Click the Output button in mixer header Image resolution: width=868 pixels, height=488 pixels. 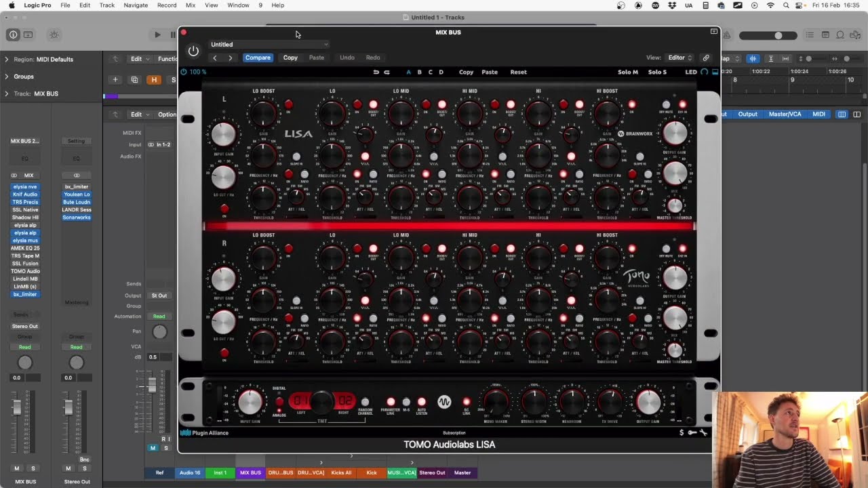747,115
